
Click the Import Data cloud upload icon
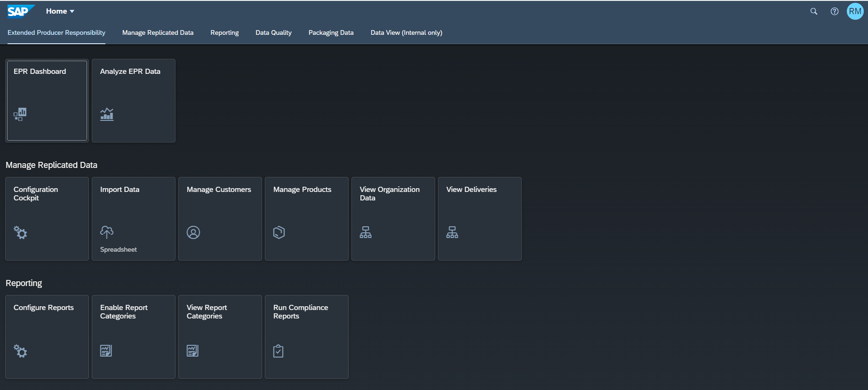tap(107, 232)
